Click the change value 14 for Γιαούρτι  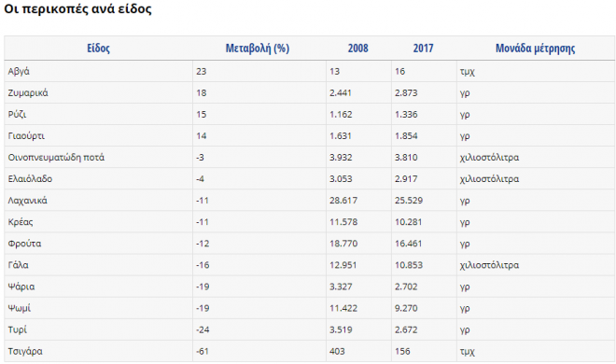pyautogui.click(x=202, y=136)
